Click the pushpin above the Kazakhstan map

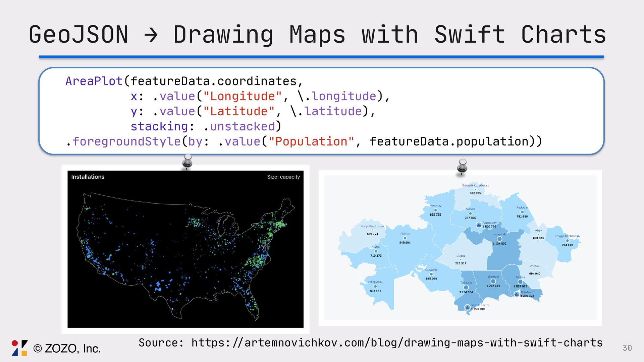[462, 166]
